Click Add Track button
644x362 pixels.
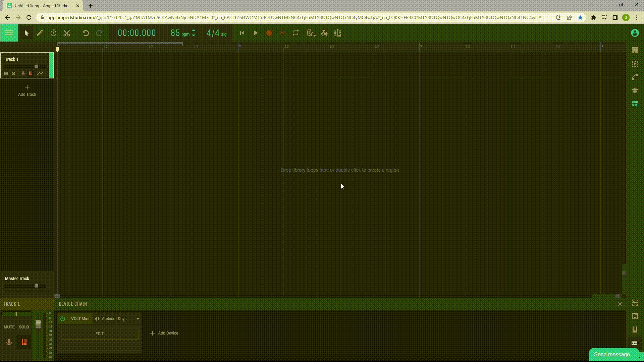pyautogui.click(x=27, y=90)
